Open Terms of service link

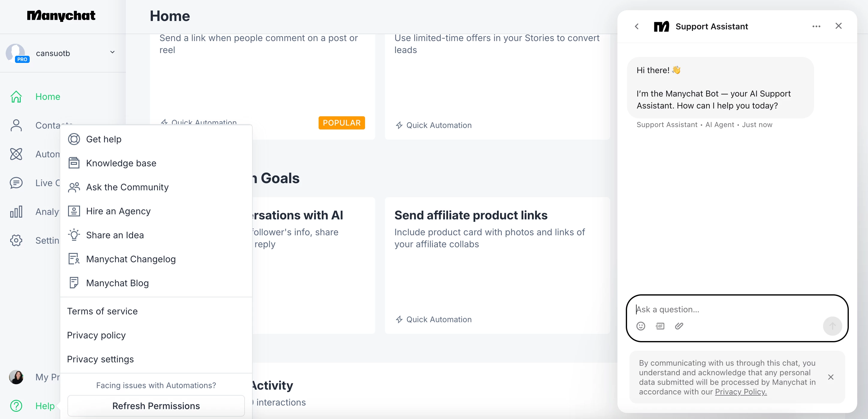pos(103,311)
